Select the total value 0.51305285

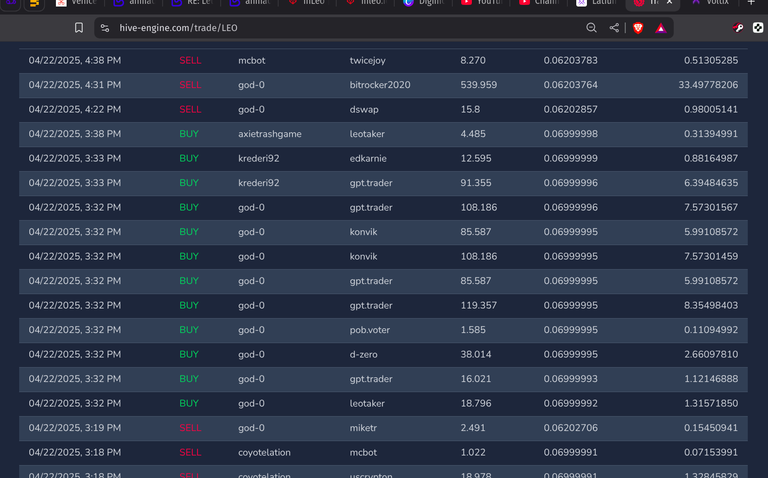coord(711,61)
